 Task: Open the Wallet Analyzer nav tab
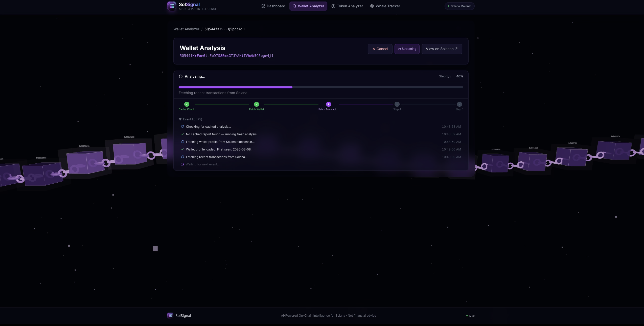[308, 6]
